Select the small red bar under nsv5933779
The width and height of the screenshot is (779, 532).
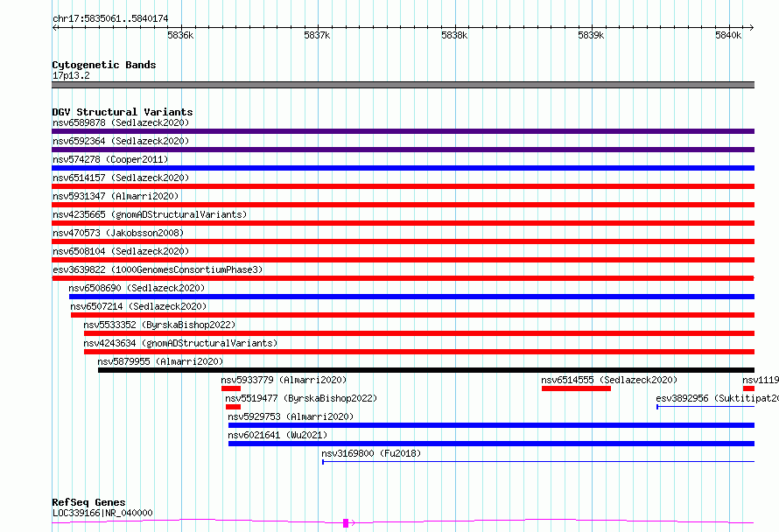tap(231, 388)
